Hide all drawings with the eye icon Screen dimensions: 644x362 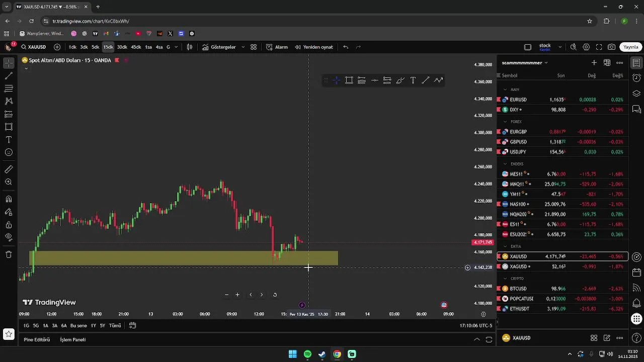tap(9, 237)
